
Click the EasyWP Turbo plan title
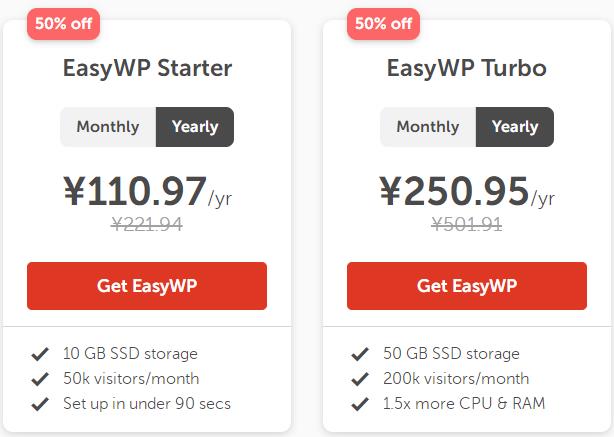(x=467, y=69)
